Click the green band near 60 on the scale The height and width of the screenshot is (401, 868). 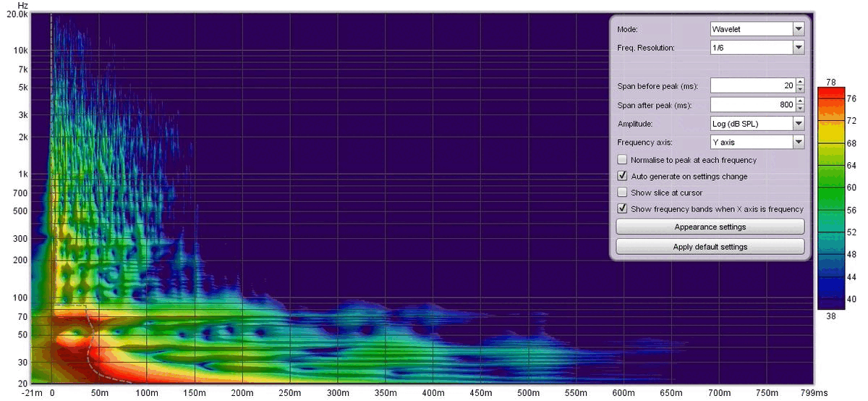coord(830,188)
